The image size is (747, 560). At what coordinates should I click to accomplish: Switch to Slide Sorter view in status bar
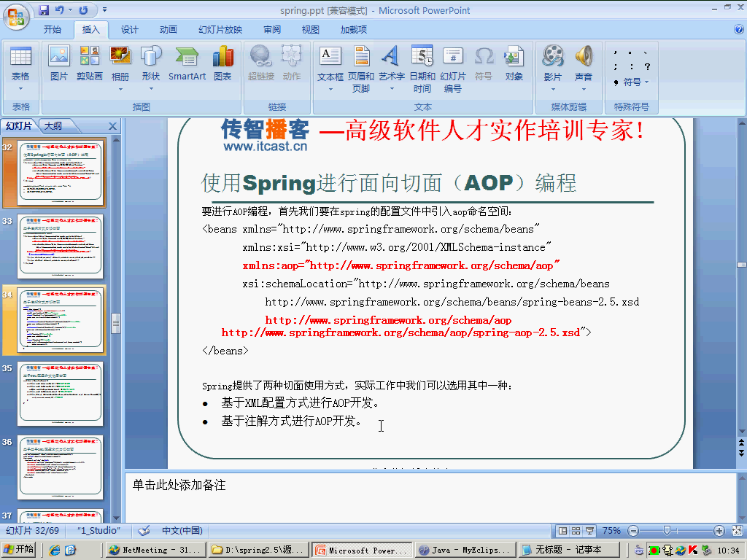[x=576, y=531]
